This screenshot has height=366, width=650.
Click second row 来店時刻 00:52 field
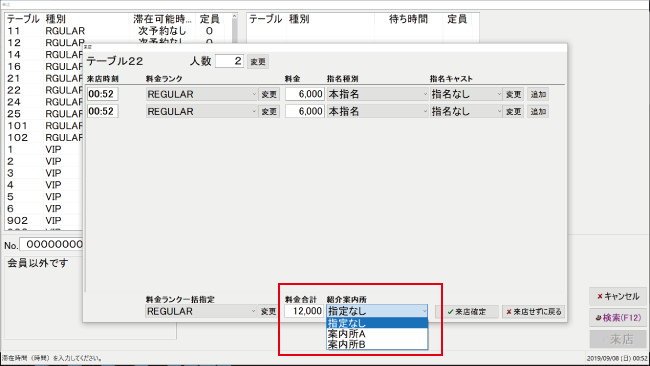point(102,111)
